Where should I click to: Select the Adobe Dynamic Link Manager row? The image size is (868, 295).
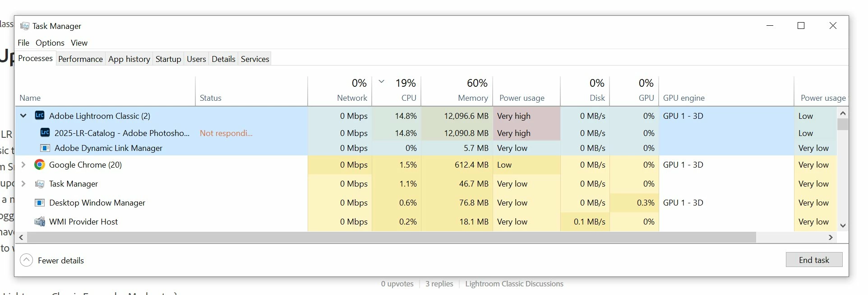click(426, 148)
